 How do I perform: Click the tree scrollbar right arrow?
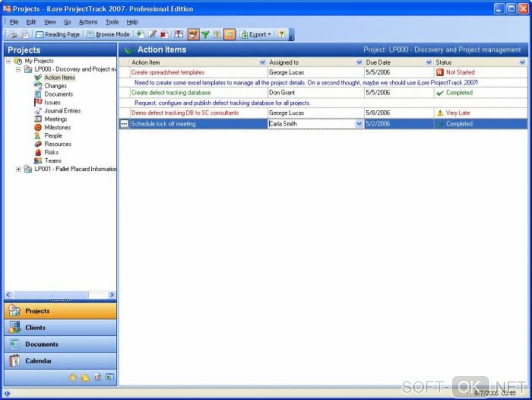(112, 295)
